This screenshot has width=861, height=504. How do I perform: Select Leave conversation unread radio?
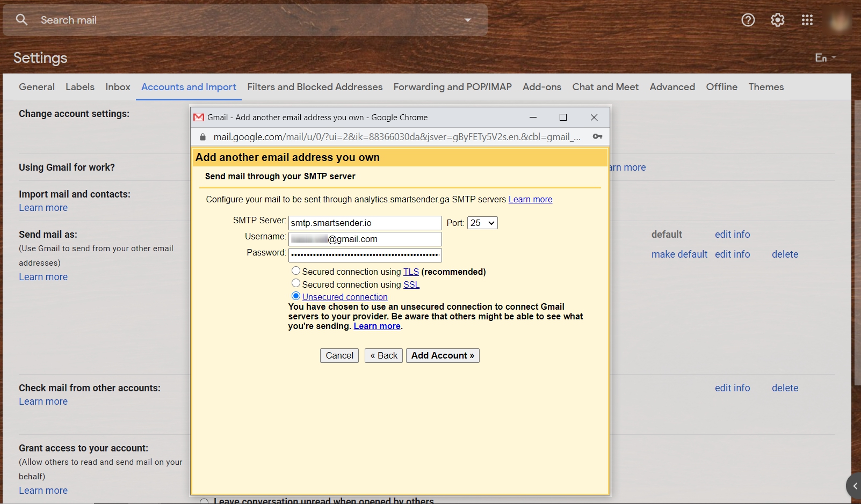[x=204, y=501]
